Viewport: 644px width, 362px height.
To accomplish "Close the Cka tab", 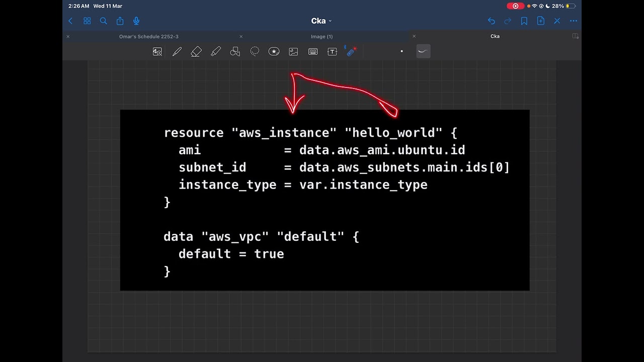I will pyautogui.click(x=414, y=36).
